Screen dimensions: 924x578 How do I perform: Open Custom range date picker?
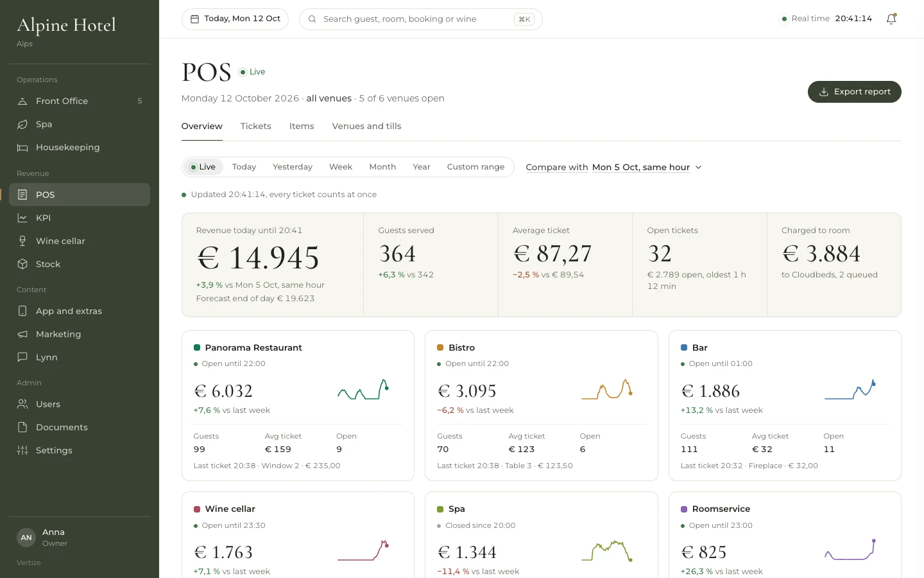click(475, 167)
